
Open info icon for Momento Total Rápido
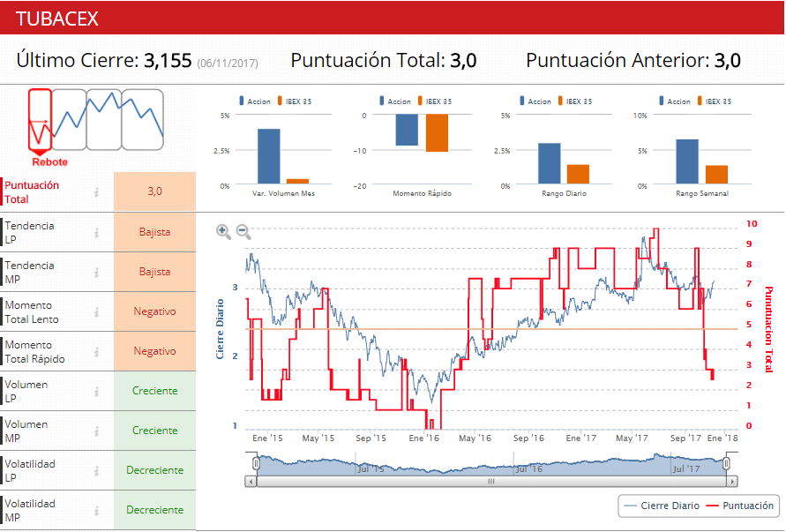(96, 351)
